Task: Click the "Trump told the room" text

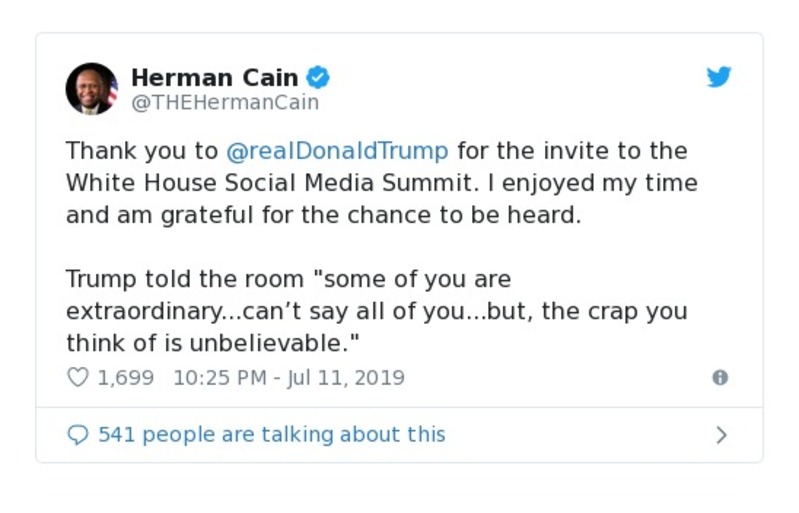Action: pyautogui.click(x=188, y=279)
